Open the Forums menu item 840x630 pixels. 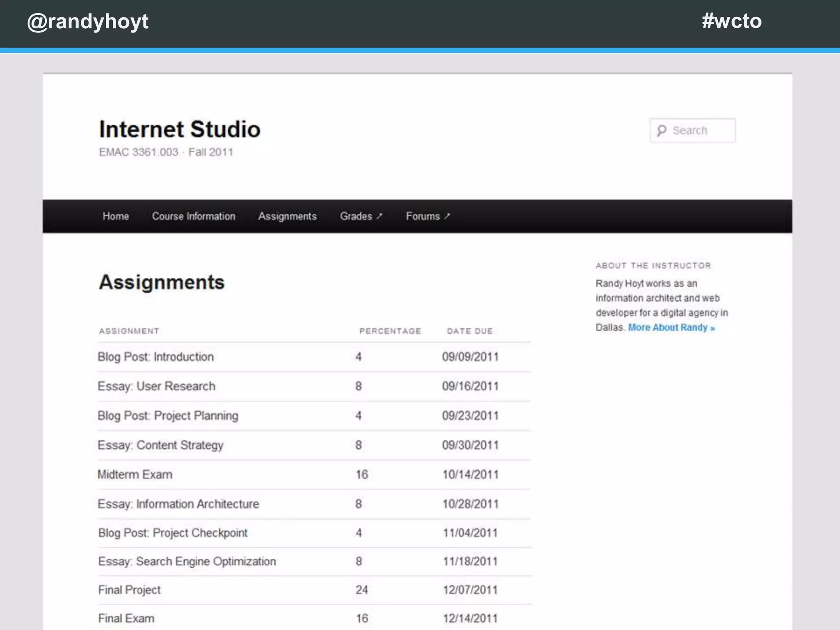[422, 216]
